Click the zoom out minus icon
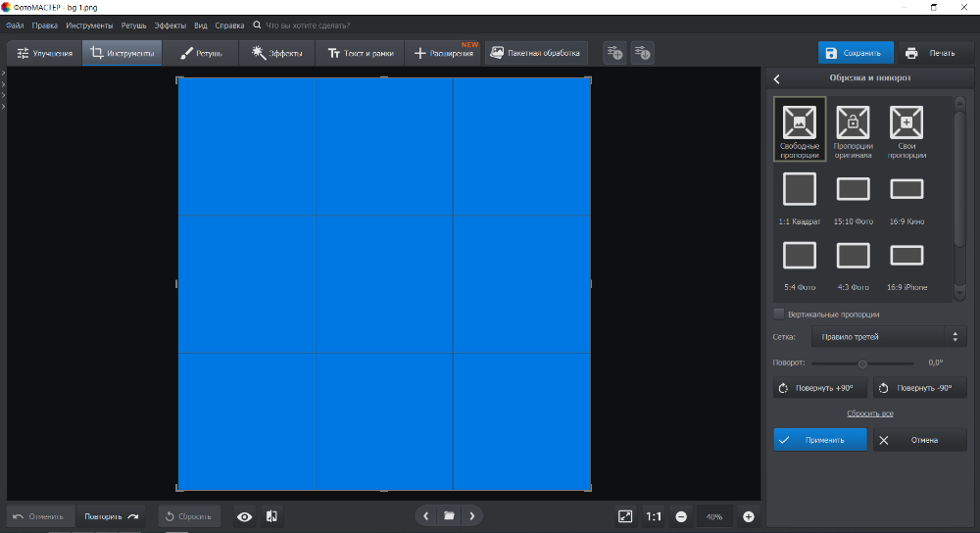Viewport: 980px width, 533px height. (x=681, y=516)
